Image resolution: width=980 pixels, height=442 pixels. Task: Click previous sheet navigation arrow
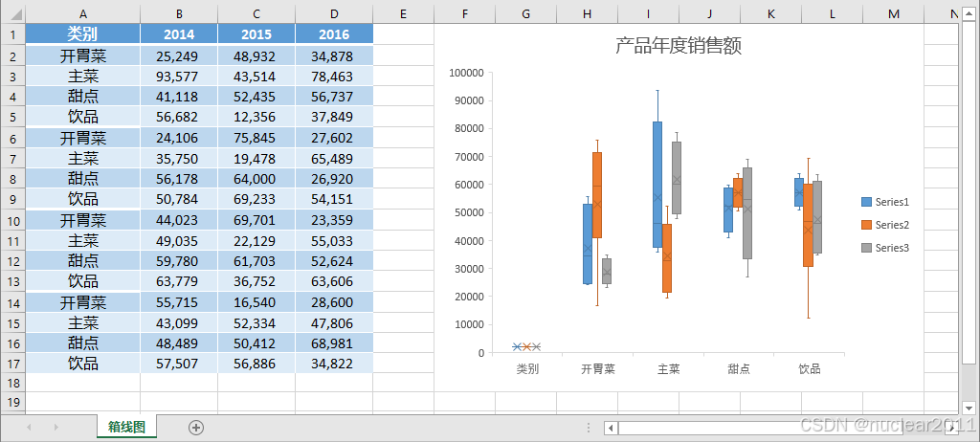click(28, 427)
